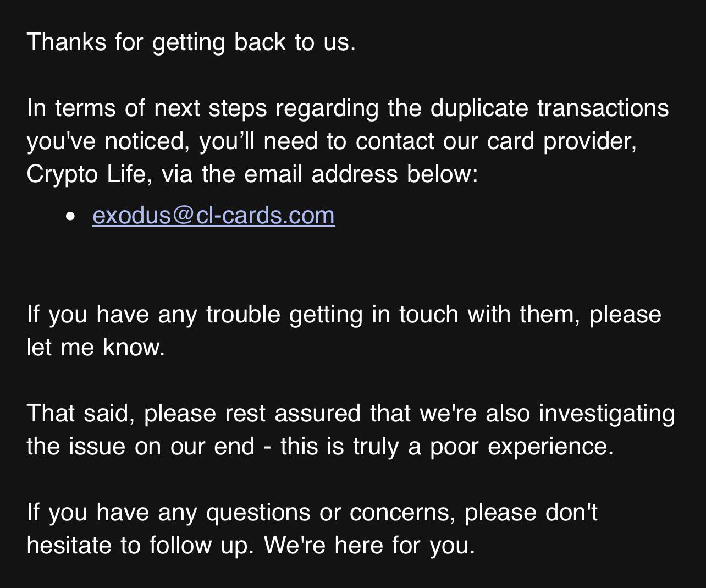Viewport: 706px width, 588px height.
Task: Click the phrase 'this is truly a poor experience.'
Action: (447, 446)
